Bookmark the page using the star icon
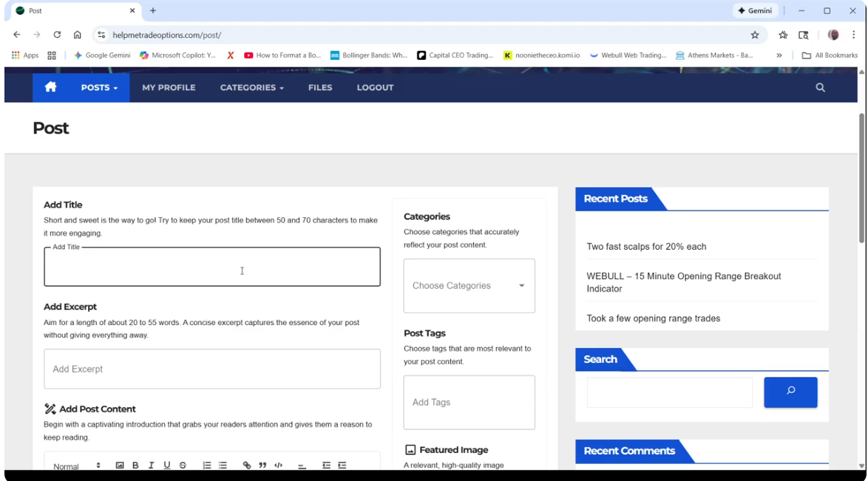The width and height of the screenshot is (868, 481). (x=754, y=35)
